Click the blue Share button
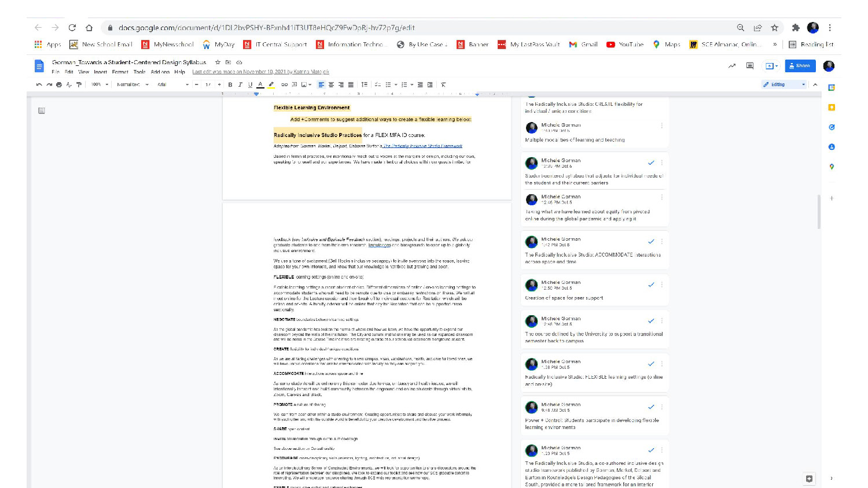 tap(800, 66)
